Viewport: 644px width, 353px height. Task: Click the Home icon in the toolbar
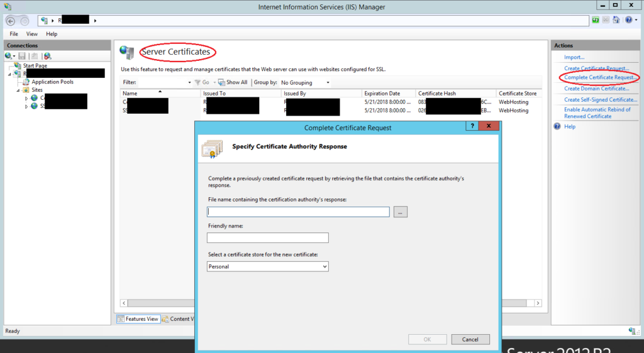click(616, 19)
